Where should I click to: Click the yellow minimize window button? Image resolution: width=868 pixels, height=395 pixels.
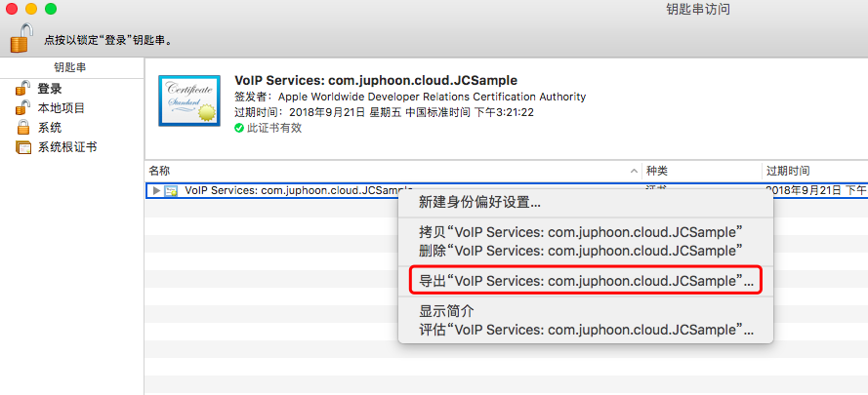31,9
